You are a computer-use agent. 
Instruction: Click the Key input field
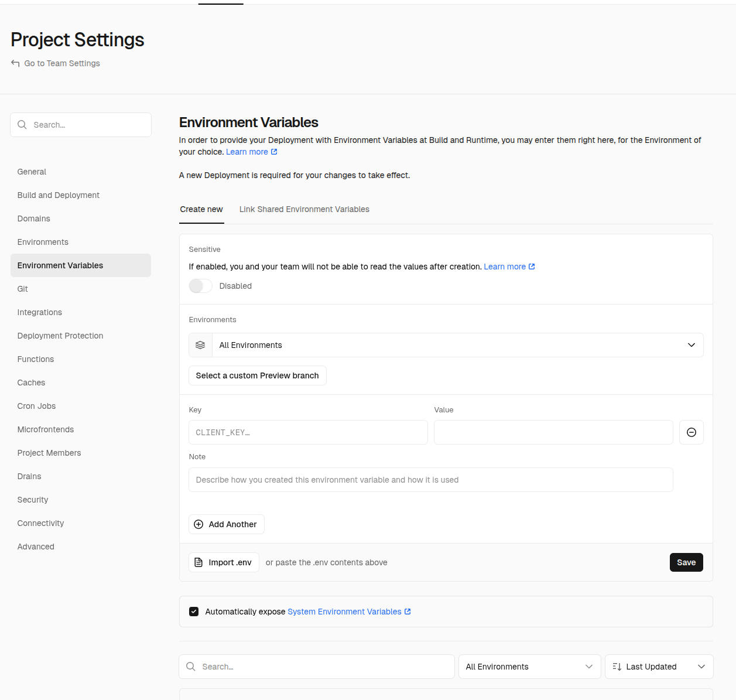click(308, 432)
